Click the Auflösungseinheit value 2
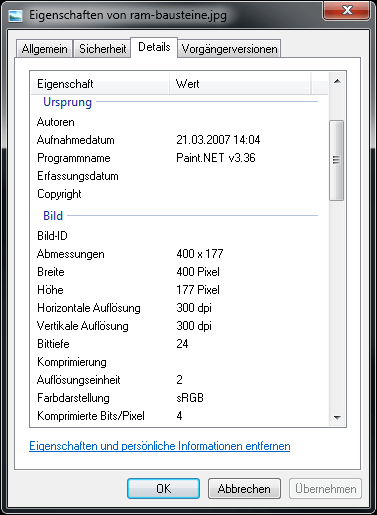 tap(179, 380)
